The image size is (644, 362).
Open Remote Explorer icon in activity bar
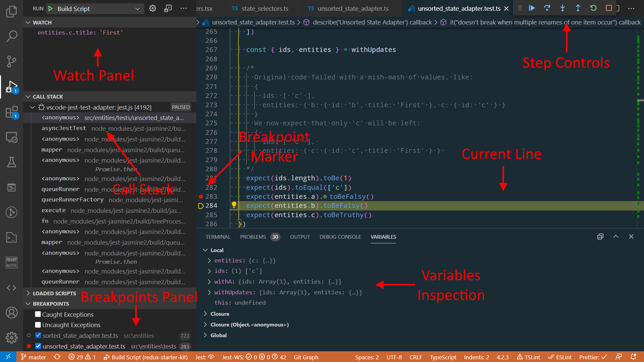point(11,137)
